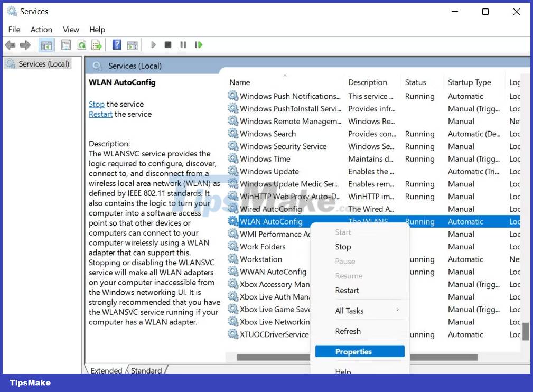The image size is (533, 392).
Task: Select the WMI Performance Adapter row
Action: pos(275,234)
